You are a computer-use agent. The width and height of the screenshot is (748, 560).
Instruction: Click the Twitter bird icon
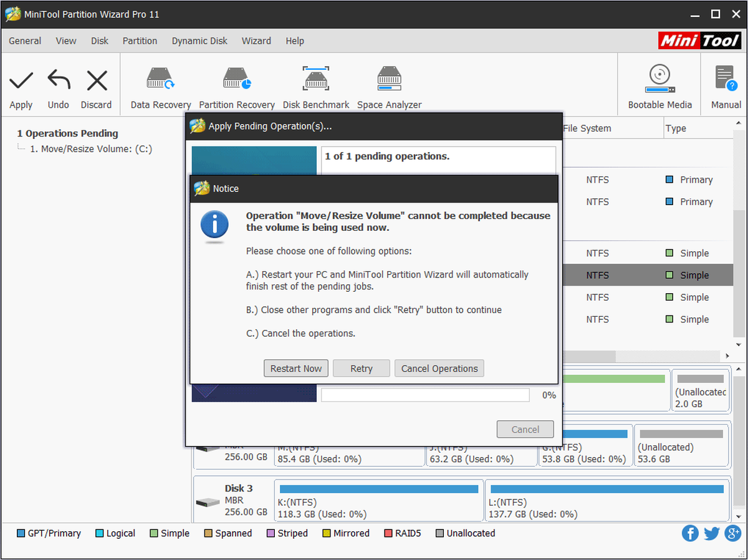pos(712,534)
